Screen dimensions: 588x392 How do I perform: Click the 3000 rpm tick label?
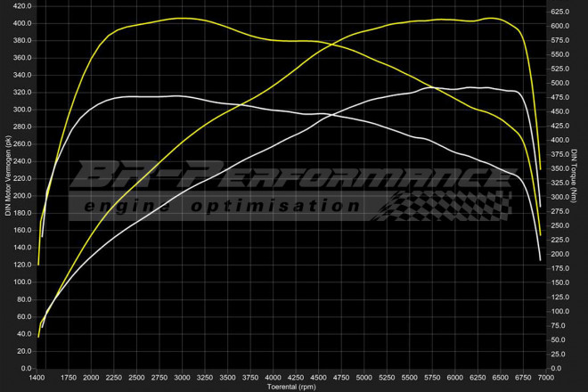point(183,378)
